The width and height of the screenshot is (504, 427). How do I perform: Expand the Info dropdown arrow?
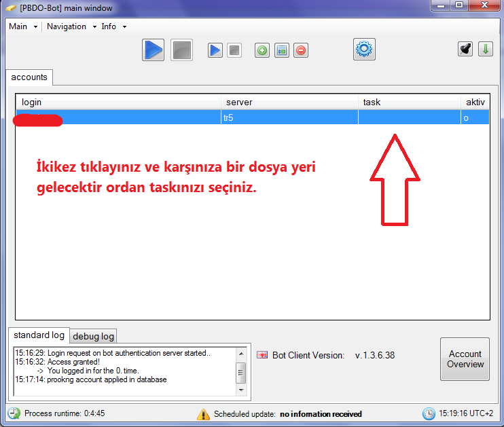tap(124, 27)
